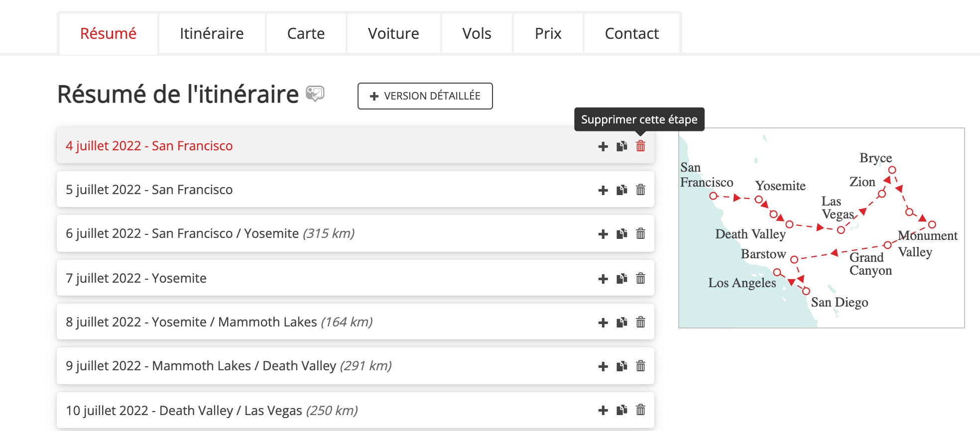The image size is (980, 431).
Task: Duplicate the 5 juillet San Francisco step
Action: pos(621,190)
